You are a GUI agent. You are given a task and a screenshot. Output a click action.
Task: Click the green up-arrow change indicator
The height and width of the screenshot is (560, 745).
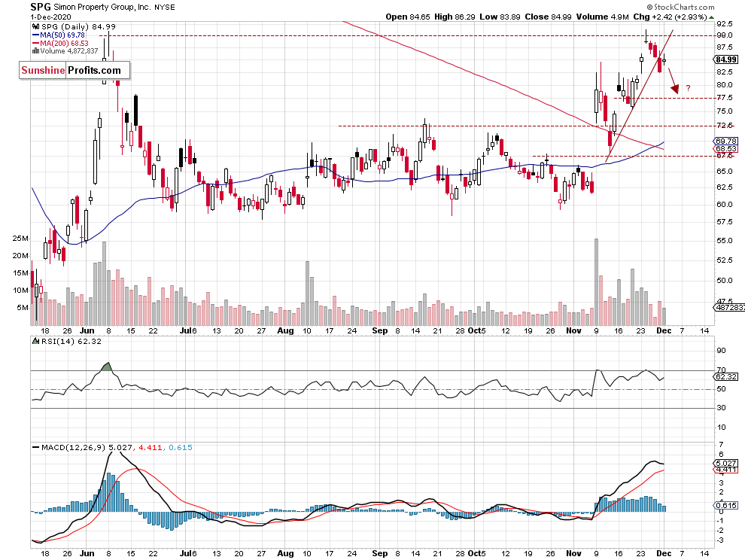[x=711, y=17]
